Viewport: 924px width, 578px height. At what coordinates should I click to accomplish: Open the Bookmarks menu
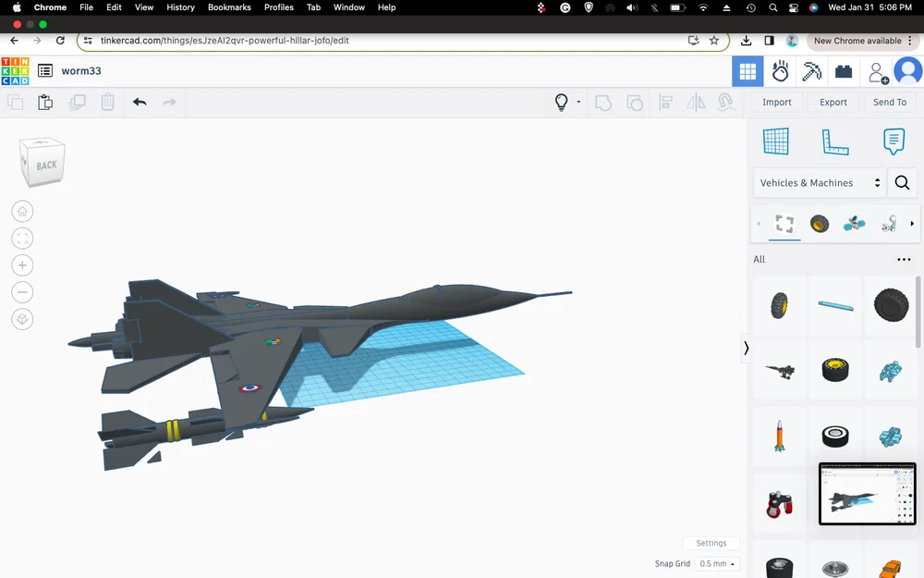[x=229, y=7]
